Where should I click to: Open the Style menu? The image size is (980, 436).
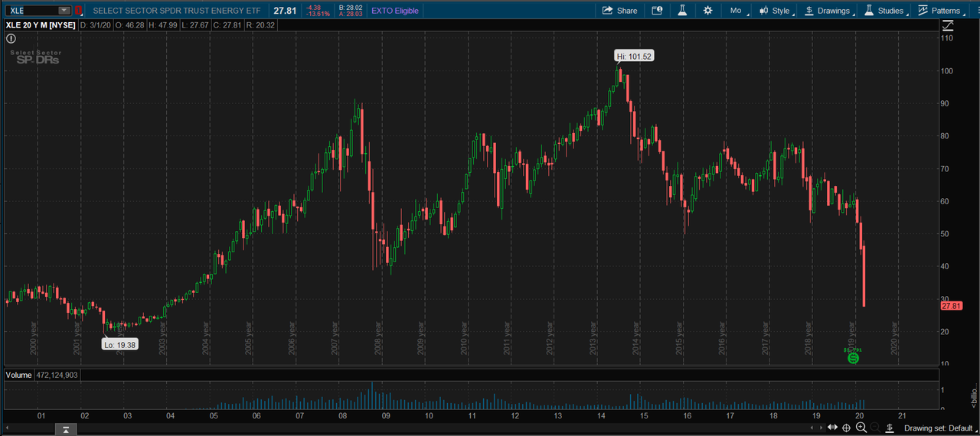pyautogui.click(x=776, y=11)
